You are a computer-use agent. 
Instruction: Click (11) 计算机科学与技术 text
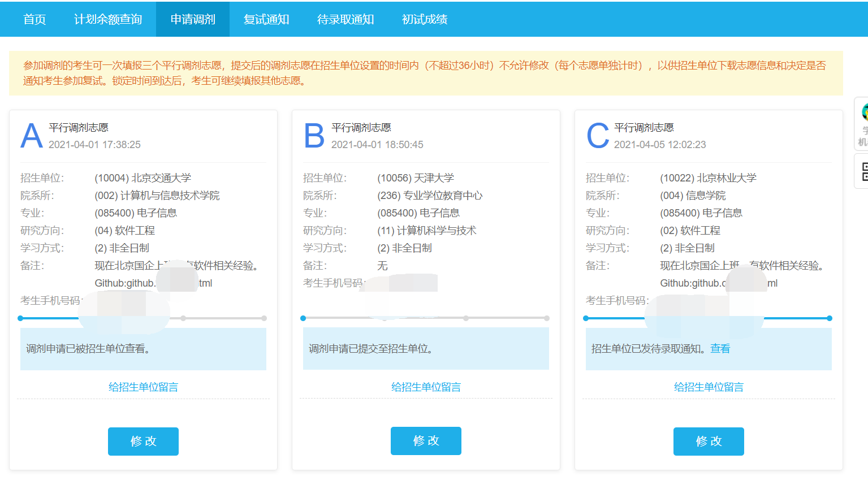click(427, 231)
